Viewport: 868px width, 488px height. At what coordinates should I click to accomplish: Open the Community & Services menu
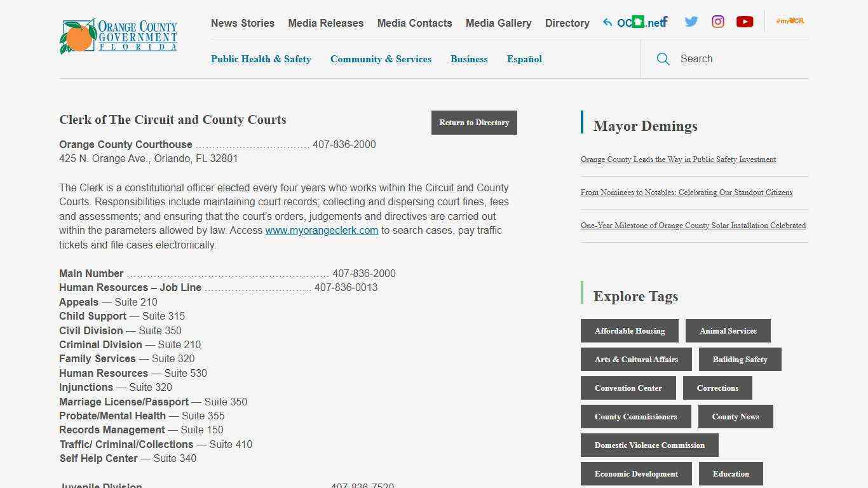pyautogui.click(x=381, y=59)
